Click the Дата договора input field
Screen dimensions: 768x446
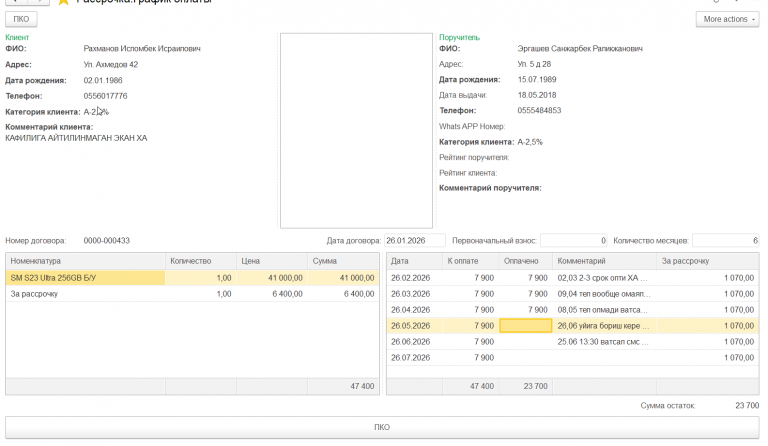coord(415,240)
